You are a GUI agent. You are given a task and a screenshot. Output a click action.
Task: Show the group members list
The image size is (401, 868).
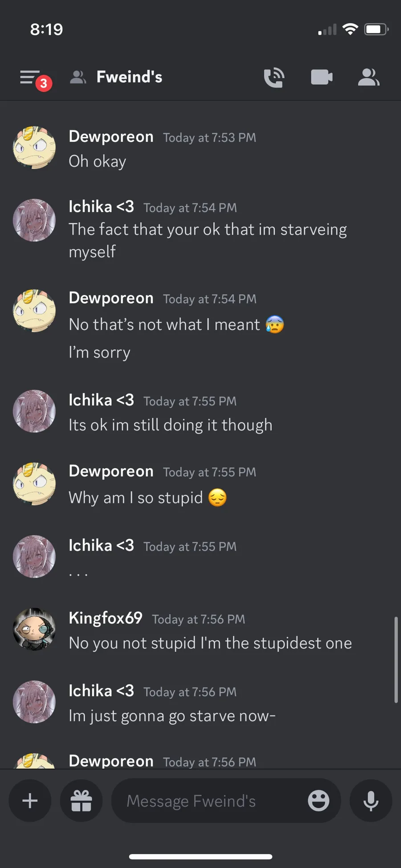pos(368,77)
